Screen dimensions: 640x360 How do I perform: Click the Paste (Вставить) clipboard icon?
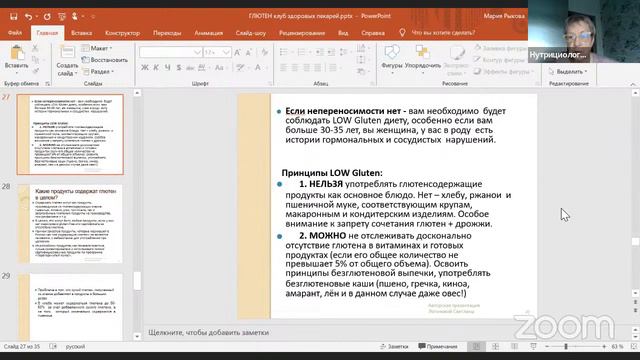(x=17, y=53)
